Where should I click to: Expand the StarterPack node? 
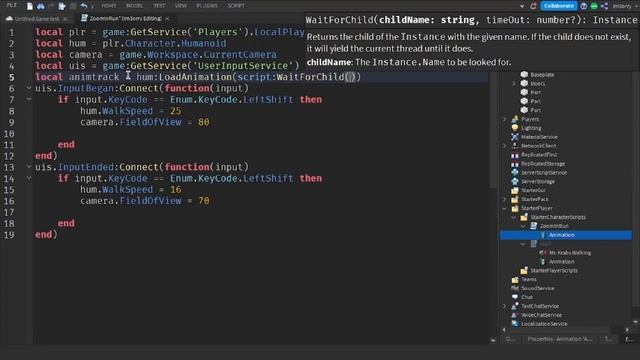(x=504, y=199)
